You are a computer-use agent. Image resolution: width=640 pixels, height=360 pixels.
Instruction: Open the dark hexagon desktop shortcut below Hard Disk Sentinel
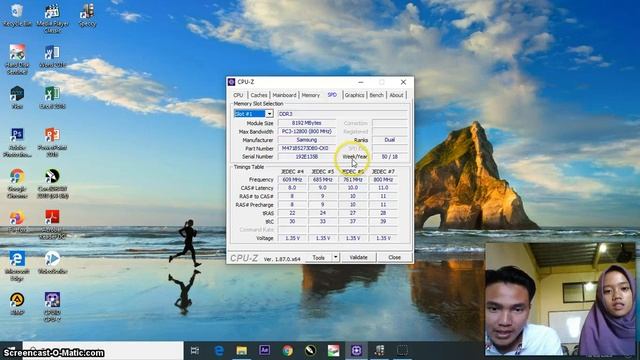pyautogui.click(x=17, y=97)
